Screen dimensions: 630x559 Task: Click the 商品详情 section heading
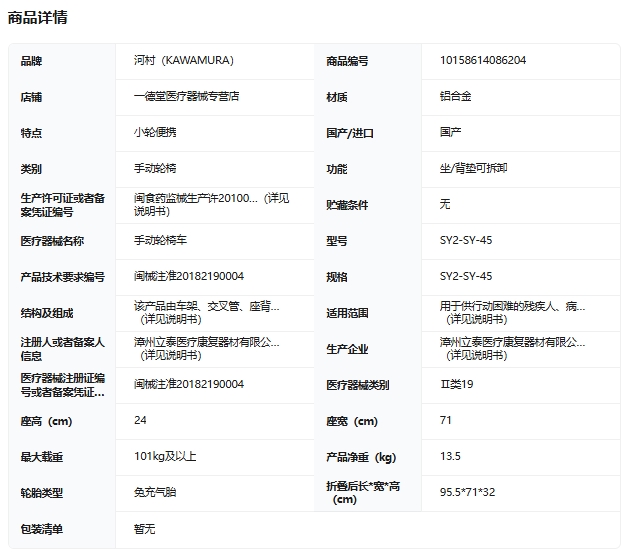pyautogui.click(x=38, y=18)
